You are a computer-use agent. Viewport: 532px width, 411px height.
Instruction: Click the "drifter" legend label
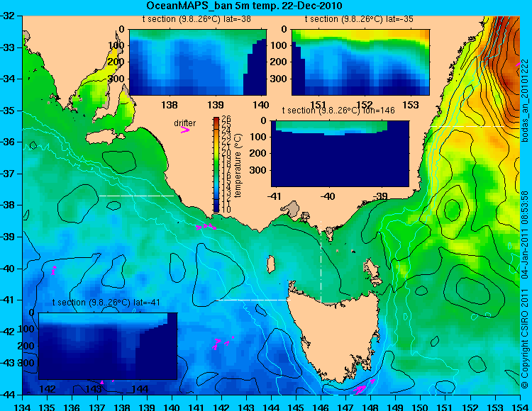185,123
